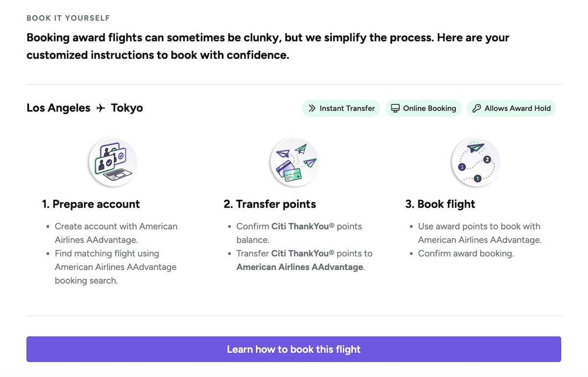Click the 1. Prepare account heading

(91, 204)
